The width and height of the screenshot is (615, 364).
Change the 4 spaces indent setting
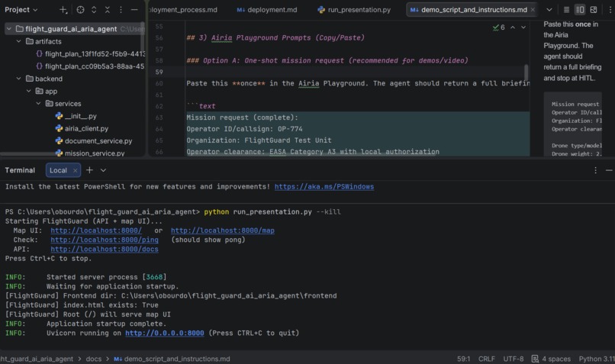(556, 359)
